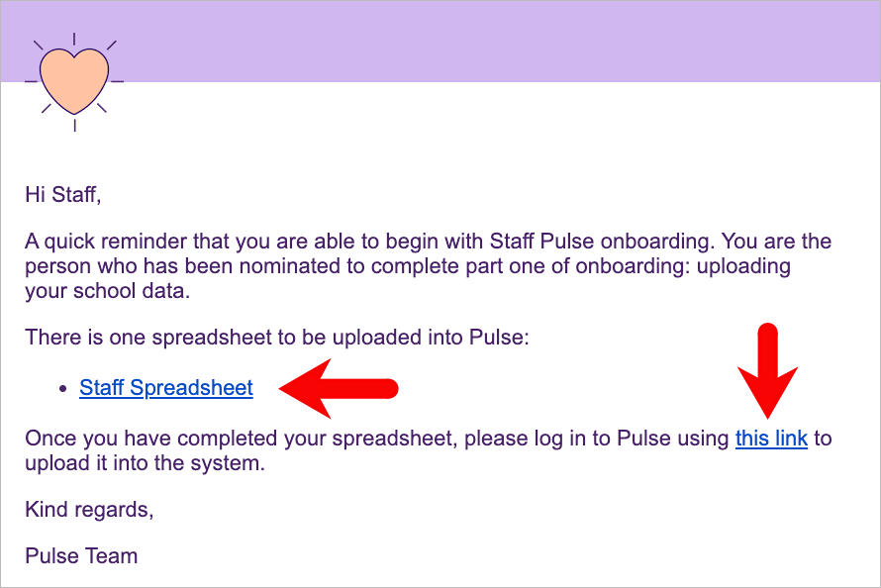Open the Staff Spreadsheet link
The height and width of the screenshot is (588, 881).
pos(166,388)
